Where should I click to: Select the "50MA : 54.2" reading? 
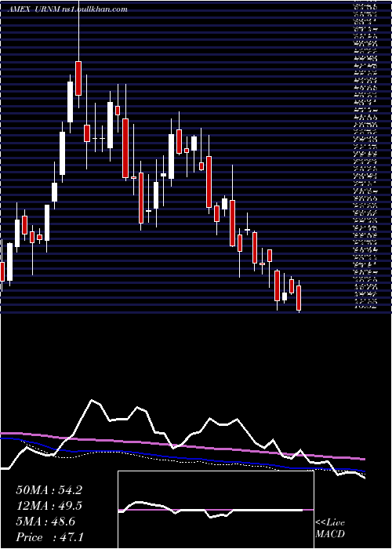pyautogui.click(x=49, y=490)
